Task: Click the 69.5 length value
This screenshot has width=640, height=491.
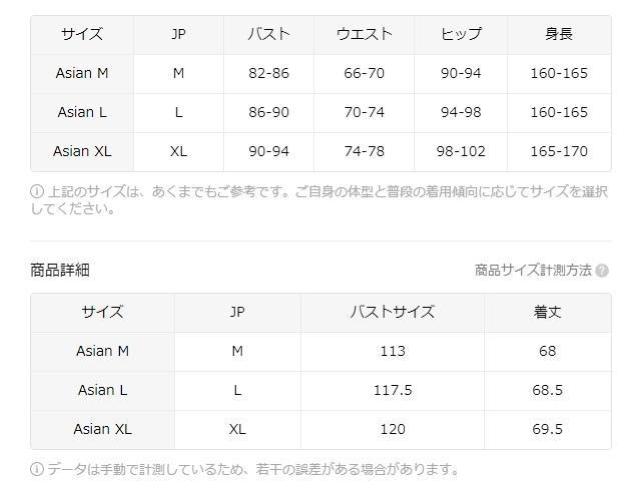Action: coord(547,429)
